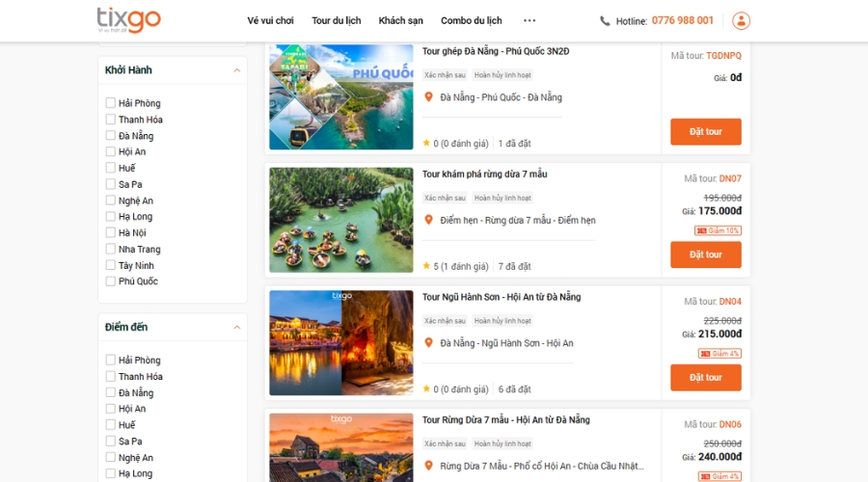Open the user account profile icon
The width and height of the screenshot is (868, 482).
[741, 21]
